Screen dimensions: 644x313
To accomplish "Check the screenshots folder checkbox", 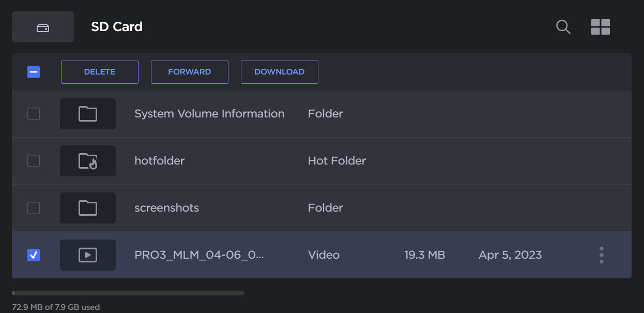I will click(34, 208).
